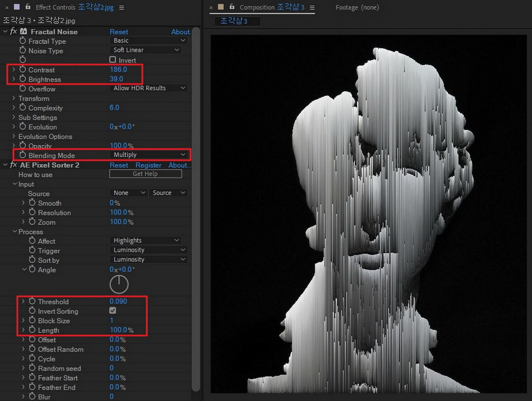Toggle Contrast stopwatch keyframe icon
The image size is (532, 401).
[23, 70]
